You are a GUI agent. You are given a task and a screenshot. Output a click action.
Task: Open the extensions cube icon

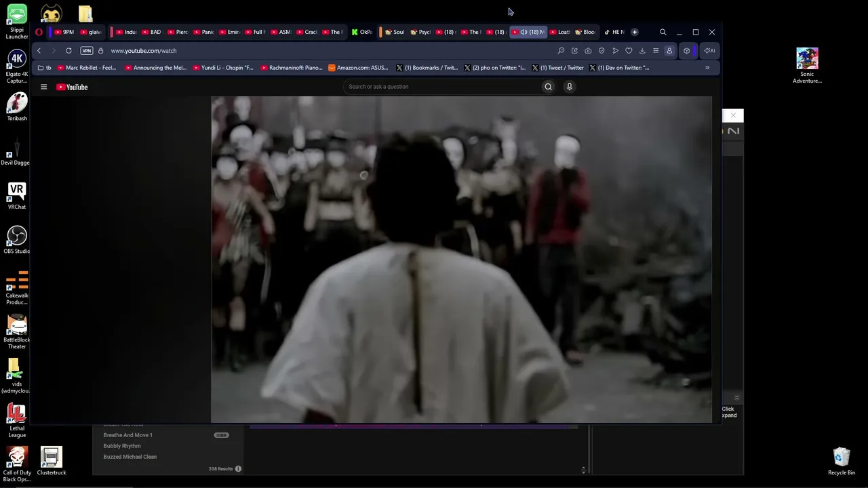coord(686,51)
